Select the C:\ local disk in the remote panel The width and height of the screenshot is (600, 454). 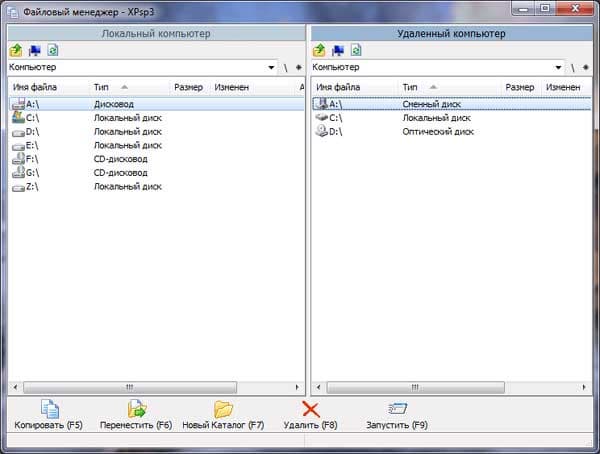point(452,118)
